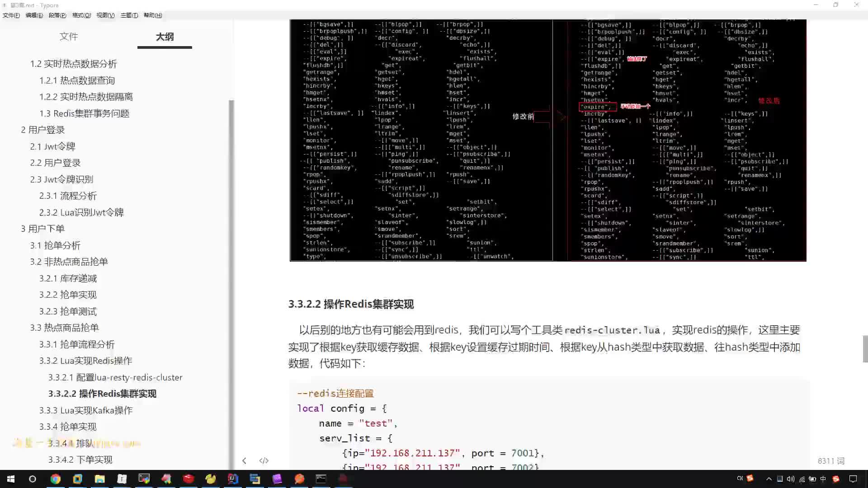
Task: Open the 视图(V) menu
Action: point(105,15)
